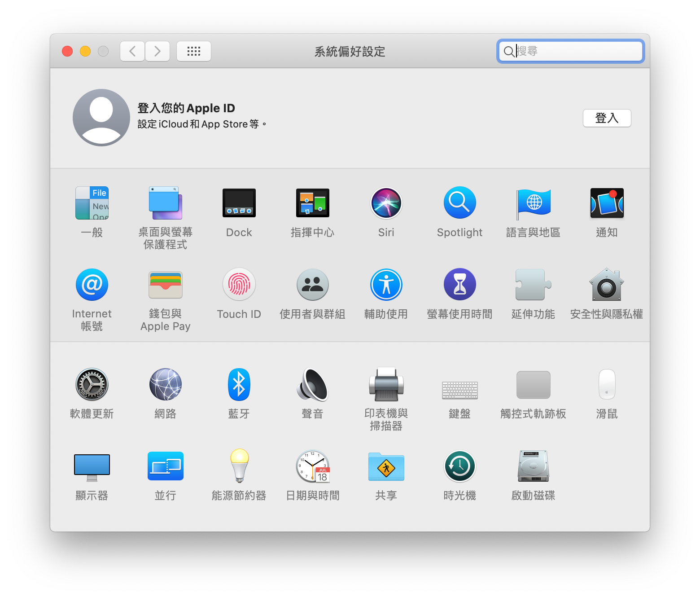The image size is (700, 598).
Task: Open 桌面與螢幕保護程式 preferences
Action: point(166,203)
